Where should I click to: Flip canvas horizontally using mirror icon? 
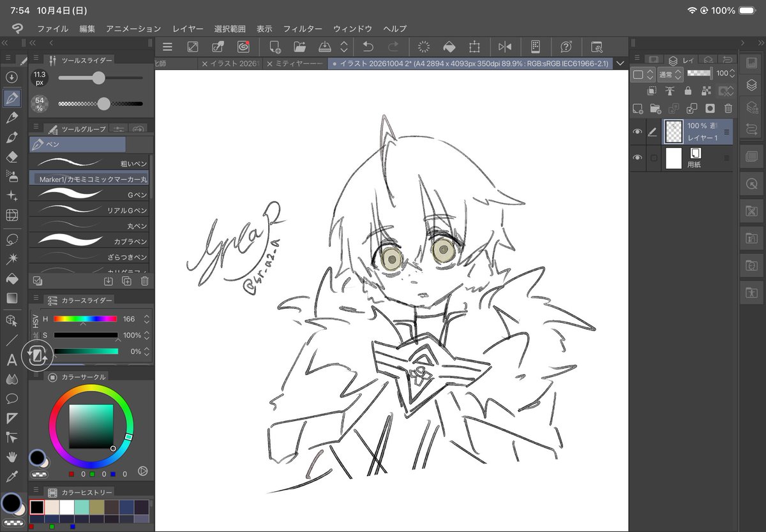(505, 47)
